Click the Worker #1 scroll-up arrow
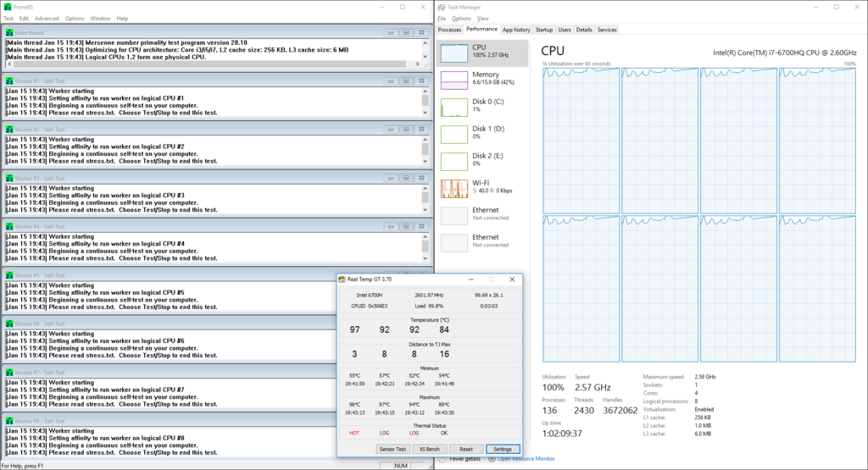This screenshot has height=470, width=868. click(426, 91)
